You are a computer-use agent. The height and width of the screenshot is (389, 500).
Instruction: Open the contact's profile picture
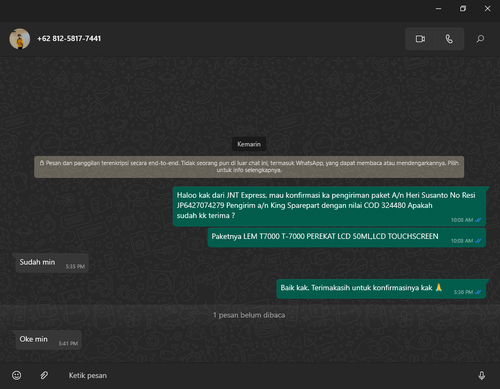coord(20,39)
